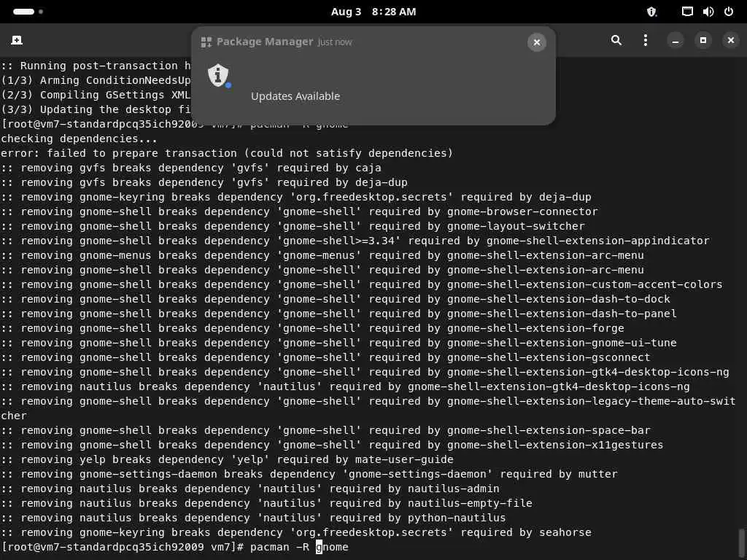747x560 pixels.
Task: Dismiss the Package Manager notification
Action: (x=536, y=42)
